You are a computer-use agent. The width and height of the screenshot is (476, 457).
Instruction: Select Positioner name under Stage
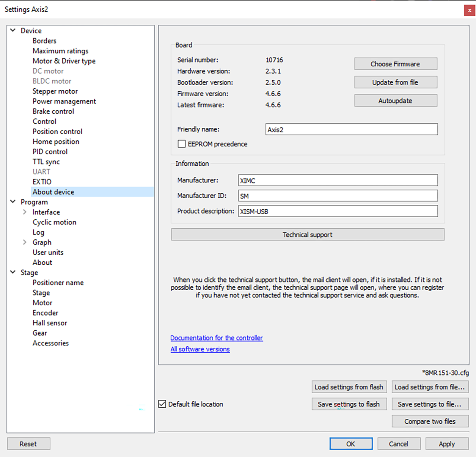(x=58, y=283)
